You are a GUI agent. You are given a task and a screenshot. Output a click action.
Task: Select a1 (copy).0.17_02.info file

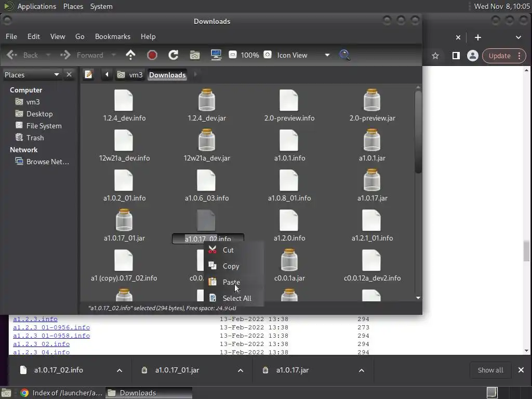124,265
